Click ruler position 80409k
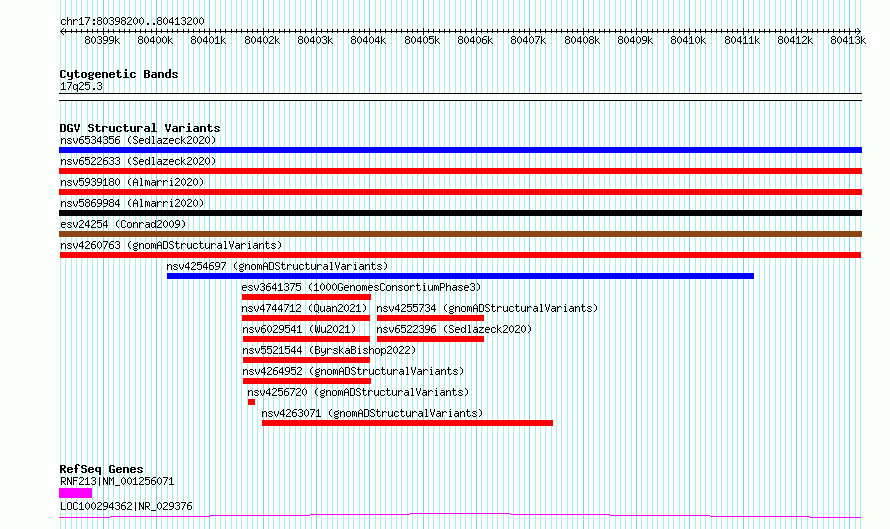This screenshot has width=890, height=529. pyautogui.click(x=635, y=40)
